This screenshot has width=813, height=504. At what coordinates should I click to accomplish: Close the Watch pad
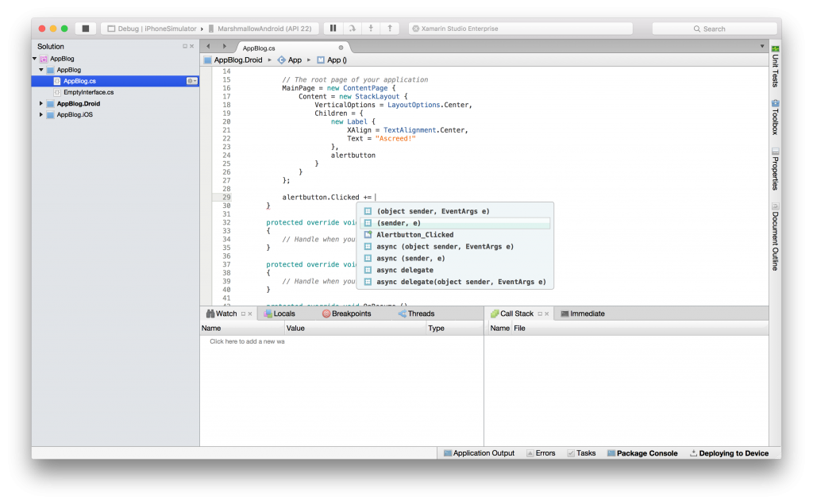point(250,314)
